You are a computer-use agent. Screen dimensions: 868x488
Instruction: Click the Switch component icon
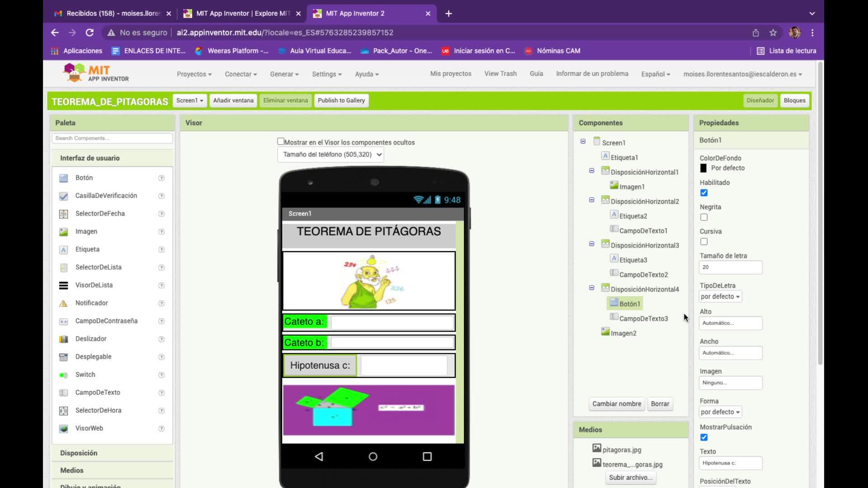63,375
